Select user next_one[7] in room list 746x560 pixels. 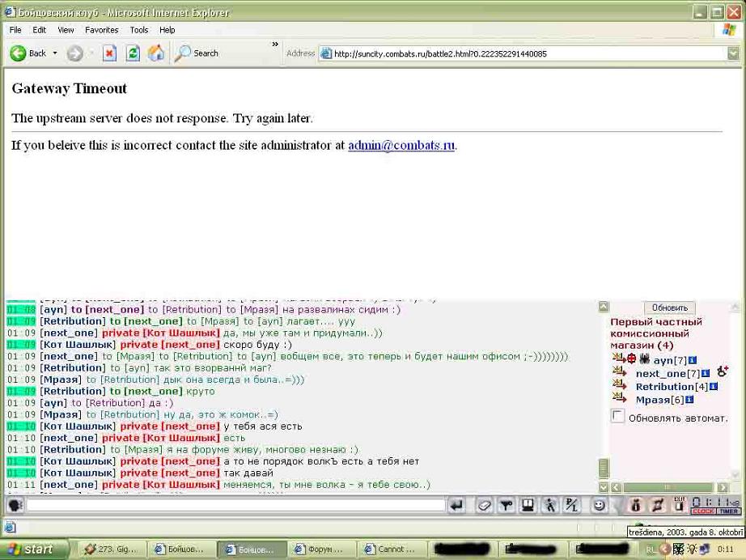(x=668, y=374)
